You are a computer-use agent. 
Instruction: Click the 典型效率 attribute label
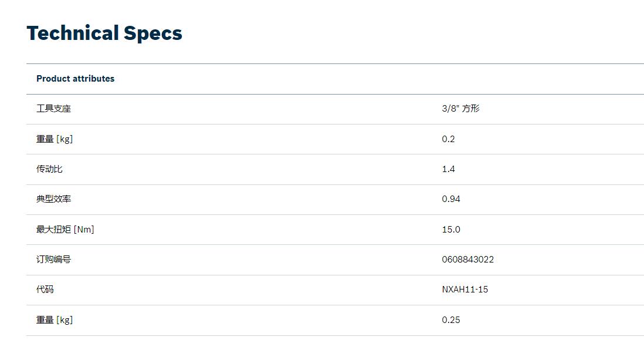53,199
